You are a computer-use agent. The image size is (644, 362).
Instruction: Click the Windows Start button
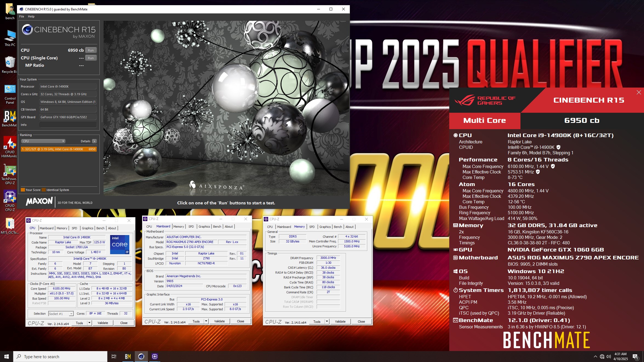click(7, 357)
